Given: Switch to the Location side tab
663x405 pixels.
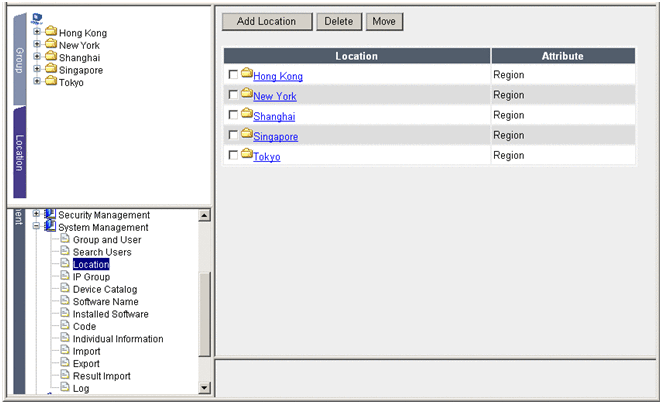Looking at the screenshot, I should [19, 152].
